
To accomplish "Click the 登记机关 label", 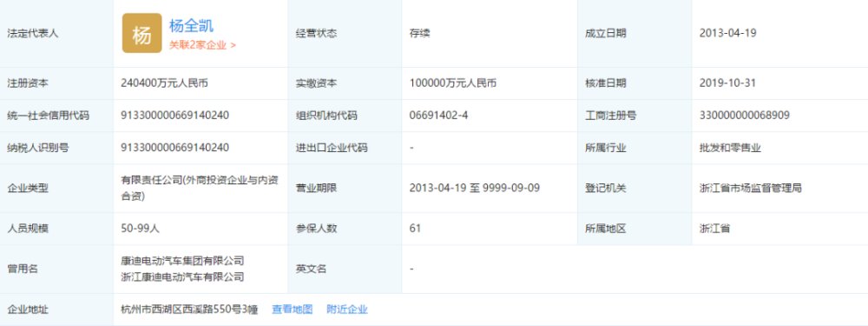I will (x=606, y=188).
